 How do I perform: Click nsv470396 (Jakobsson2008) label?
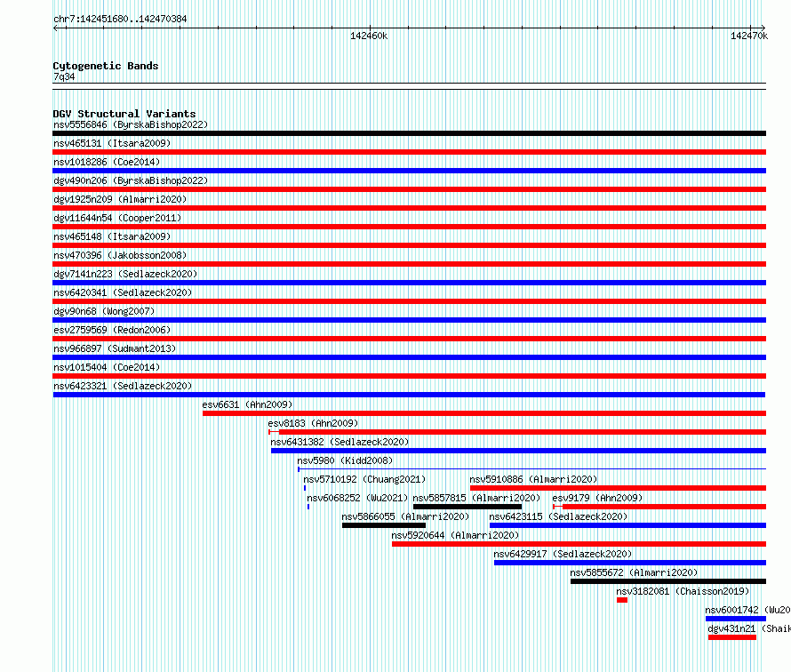coord(120,255)
